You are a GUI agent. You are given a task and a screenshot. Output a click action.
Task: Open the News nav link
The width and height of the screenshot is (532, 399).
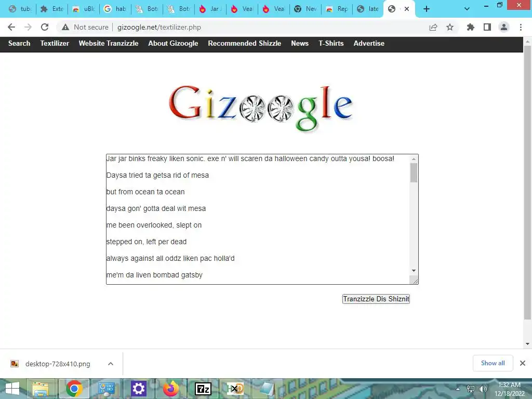coord(300,44)
